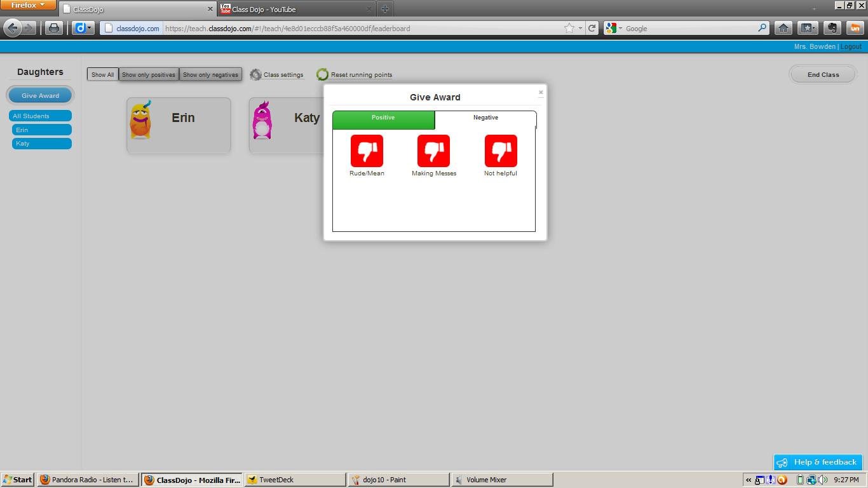
Task: Click the bookmark star in address bar
Action: [x=569, y=28]
